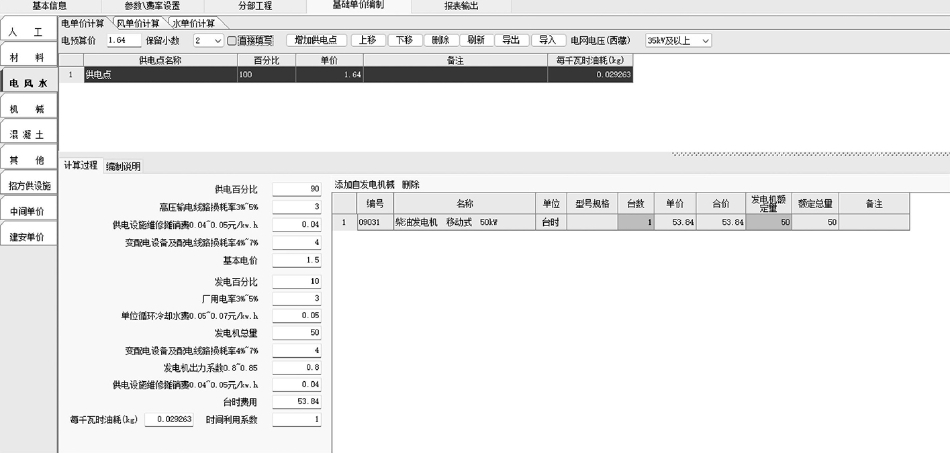The height and width of the screenshot is (453, 950).
Task: Click the 上移 button
Action: pos(369,41)
